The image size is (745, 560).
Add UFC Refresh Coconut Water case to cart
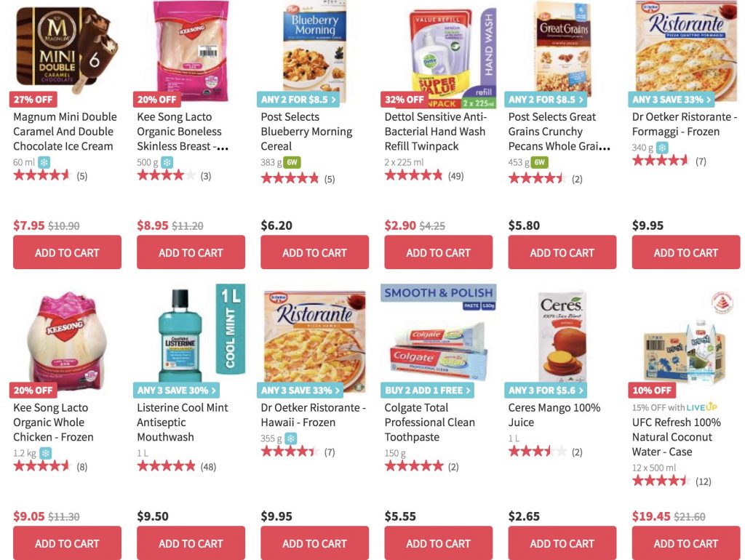[685, 543]
